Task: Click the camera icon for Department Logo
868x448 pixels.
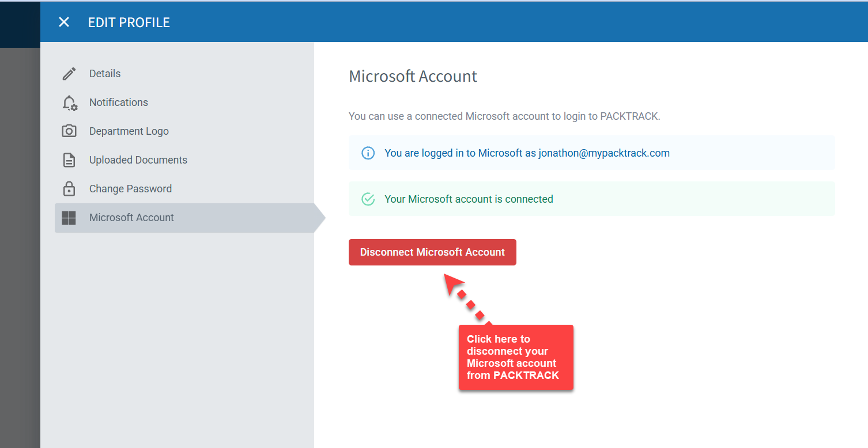Action: point(69,131)
